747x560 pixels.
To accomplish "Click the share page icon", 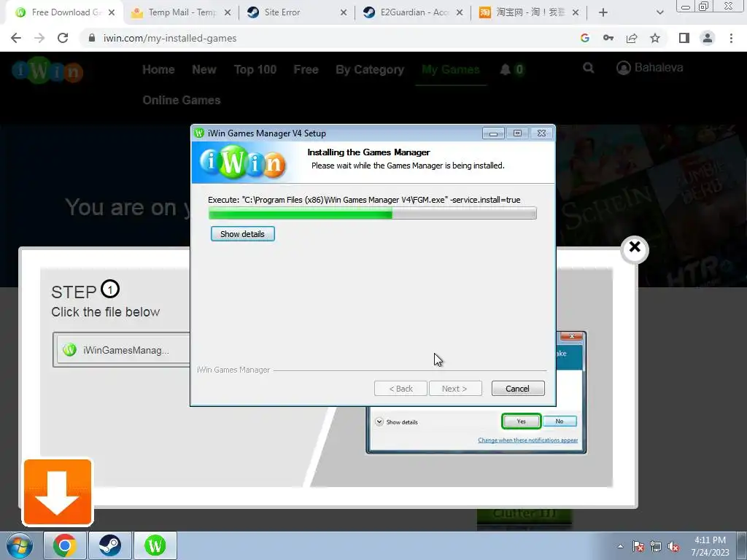I will (x=632, y=38).
